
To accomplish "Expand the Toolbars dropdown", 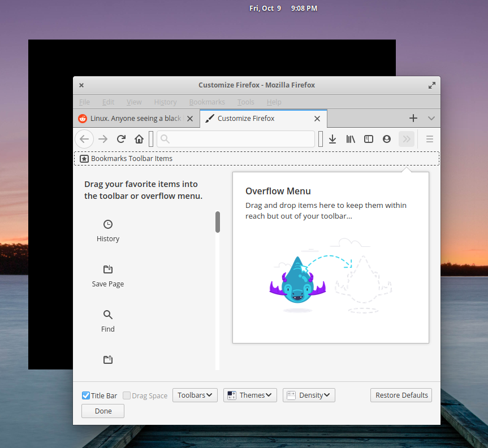I will [195, 395].
